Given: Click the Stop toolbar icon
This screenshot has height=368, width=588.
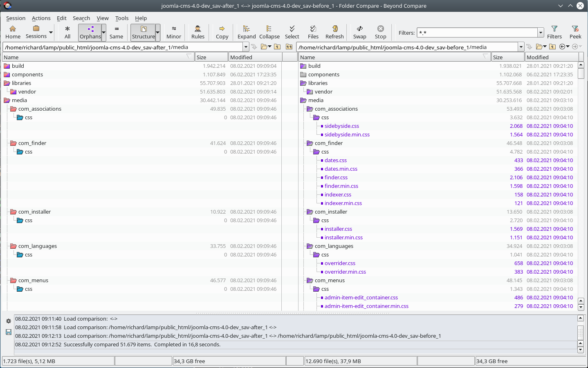Looking at the screenshot, I should tap(381, 32).
